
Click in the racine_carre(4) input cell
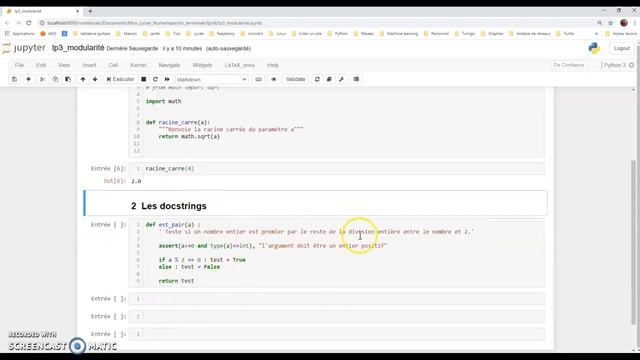click(x=337, y=169)
